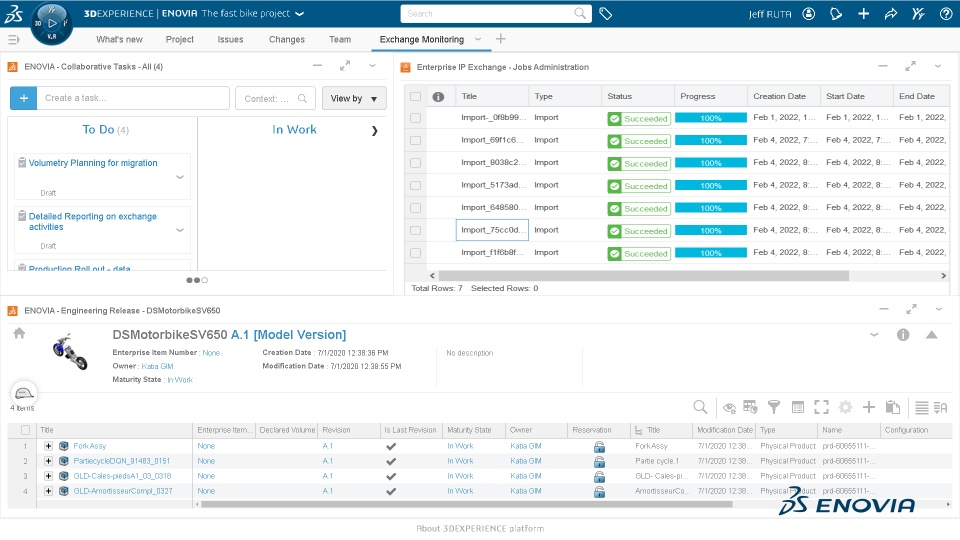960x540 pixels.
Task: Check the select-all box in Engineering Release table
Action: [x=26, y=430]
